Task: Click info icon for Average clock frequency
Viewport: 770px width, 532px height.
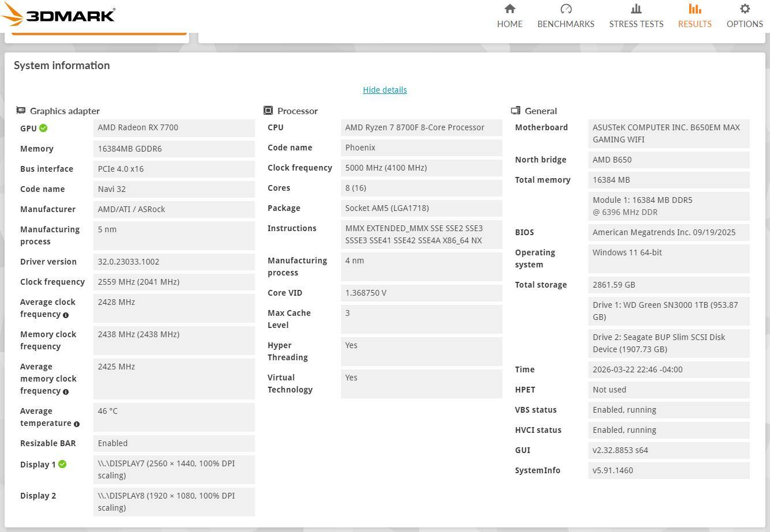Action: pyautogui.click(x=66, y=315)
